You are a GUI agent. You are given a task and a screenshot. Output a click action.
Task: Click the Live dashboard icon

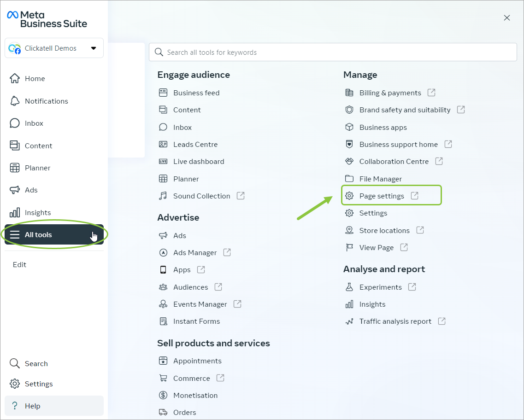[x=163, y=162]
